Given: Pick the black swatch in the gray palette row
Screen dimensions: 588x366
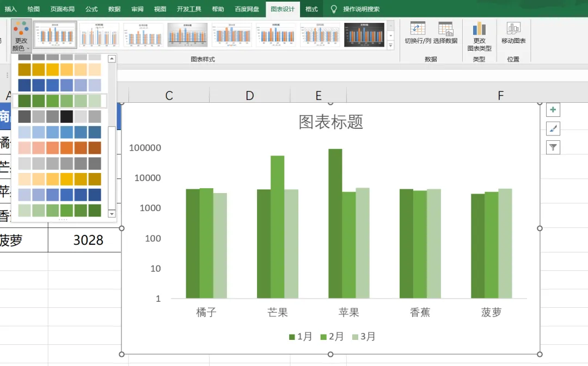Looking at the screenshot, I should pyautogui.click(x=67, y=116).
